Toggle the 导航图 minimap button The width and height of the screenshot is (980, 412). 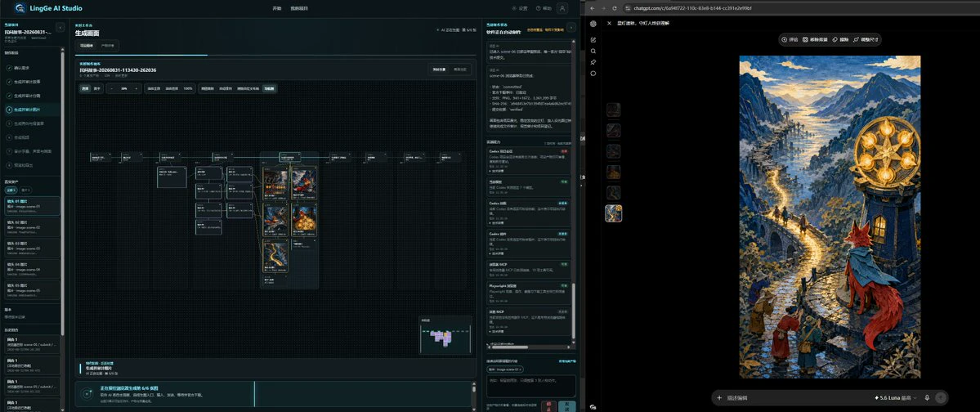coord(269,89)
